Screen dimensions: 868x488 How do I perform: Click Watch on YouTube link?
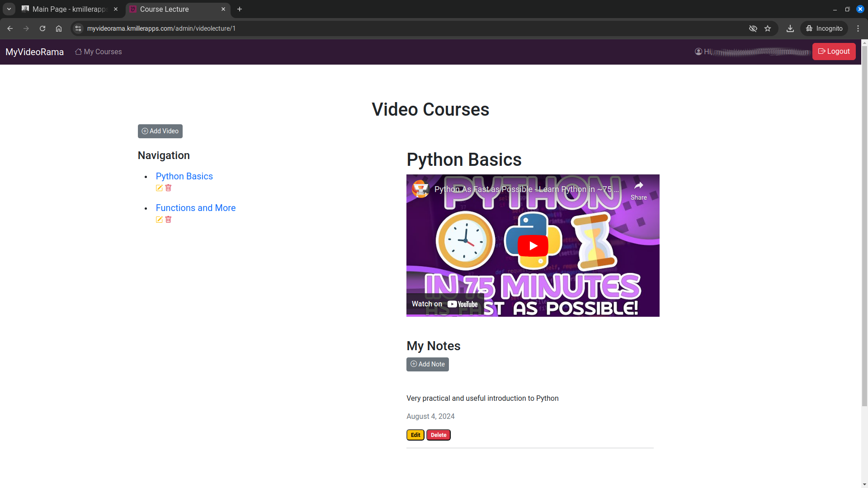[x=445, y=304]
